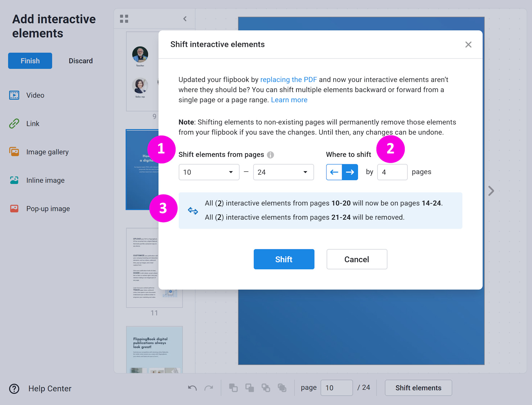Image resolution: width=532 pixels, height=405 pixels.
Task: Click the pages count field showing 4
Action: (x=392, y=172)
